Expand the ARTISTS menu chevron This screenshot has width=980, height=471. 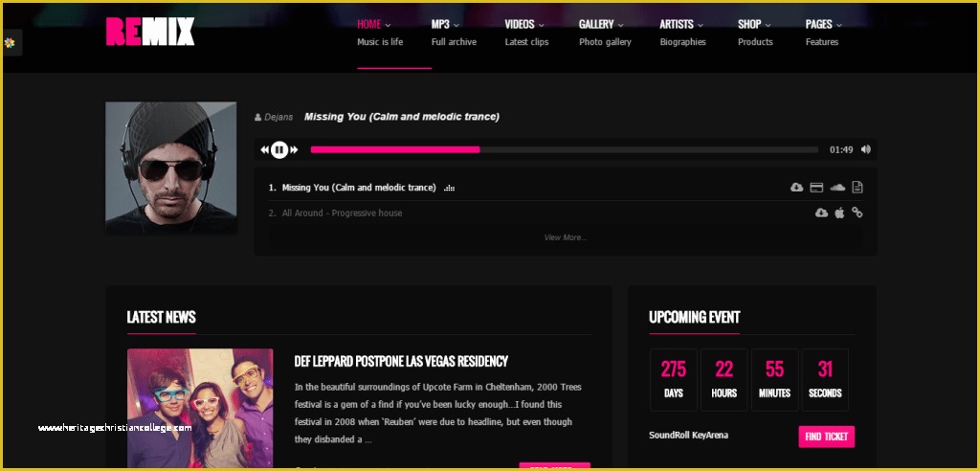click(700, 25)
